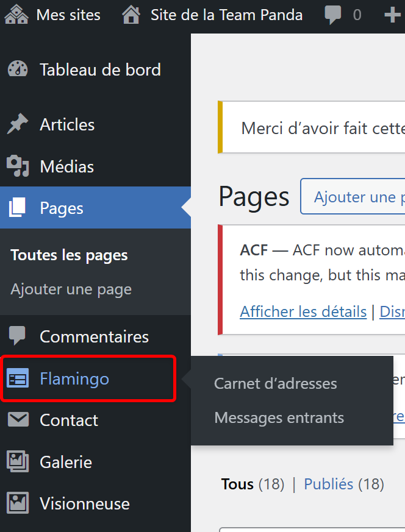Select Toutes les pages in sidebar

pos(68,255)
